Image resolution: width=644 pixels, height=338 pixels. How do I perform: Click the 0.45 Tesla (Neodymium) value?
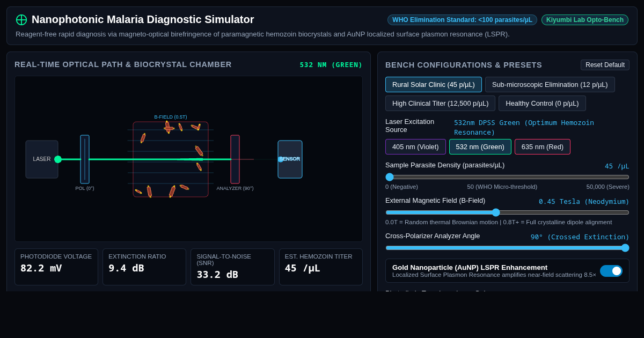584,201
